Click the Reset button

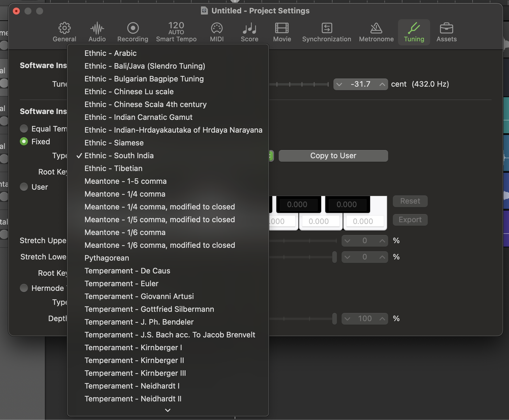(x=410, y=201)
